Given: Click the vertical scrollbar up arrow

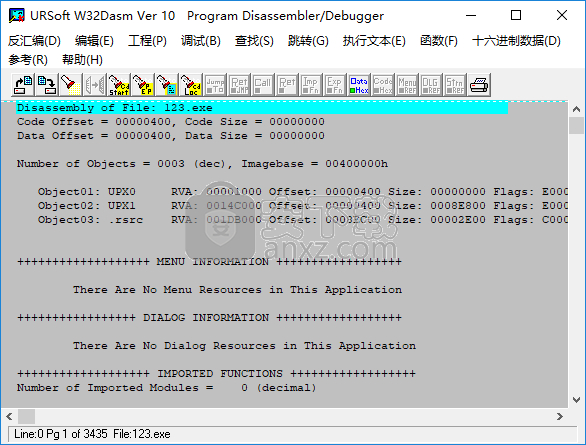Looking at the screenshot, I should [576, 109].
